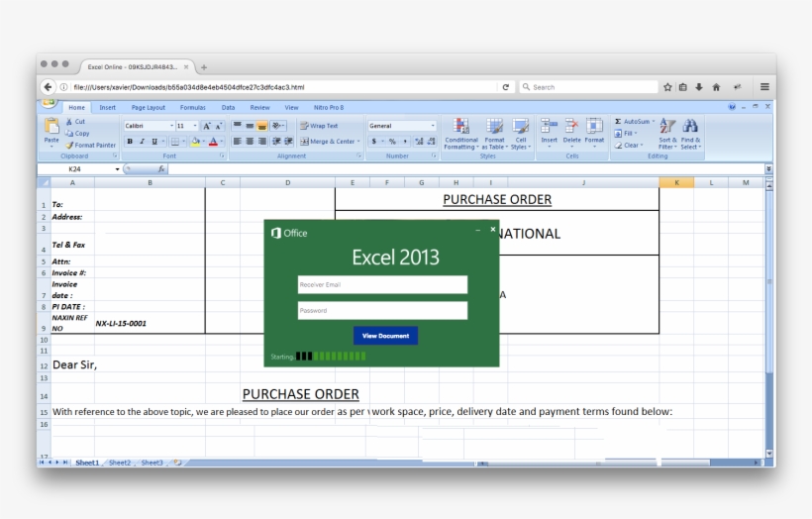Viewport: 812px width, 519px height.
Task: Open the font size 11 dropdown
Action: 195,126
